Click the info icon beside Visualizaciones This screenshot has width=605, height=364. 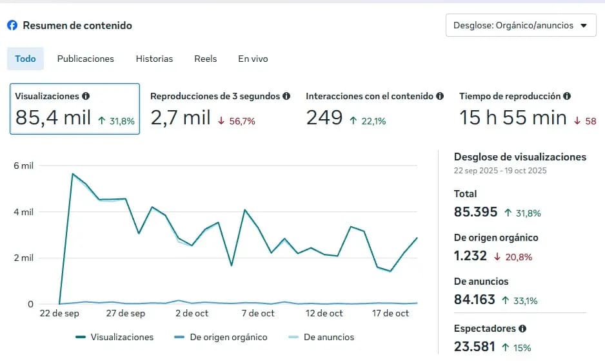(86, 96)
